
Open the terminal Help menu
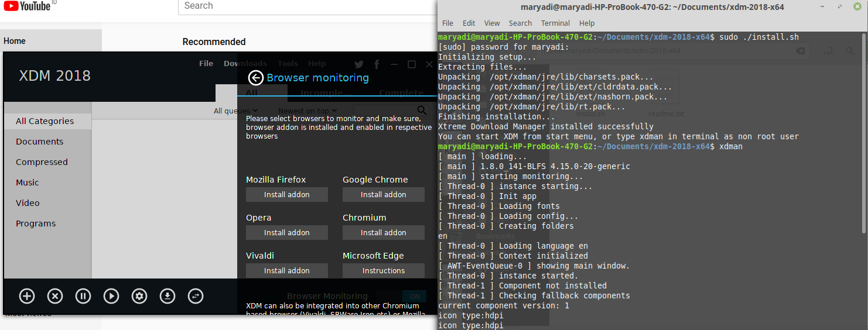tap(587, 23)
